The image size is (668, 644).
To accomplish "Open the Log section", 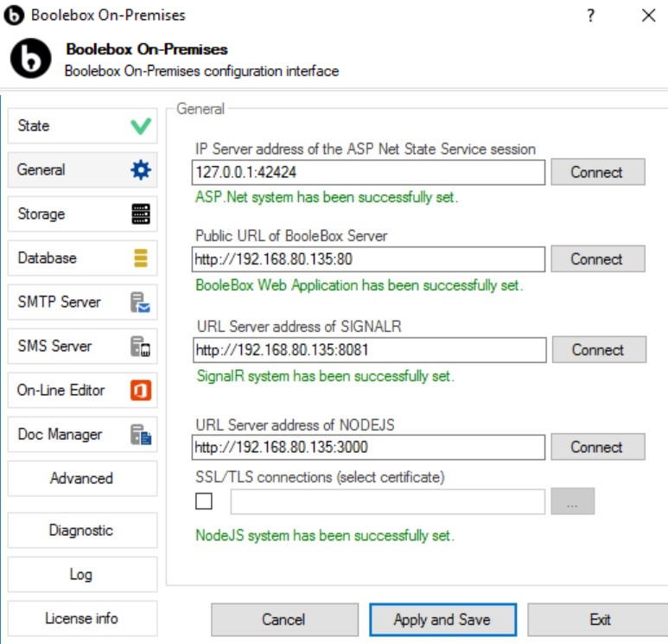I will click(x=82, y=574).
